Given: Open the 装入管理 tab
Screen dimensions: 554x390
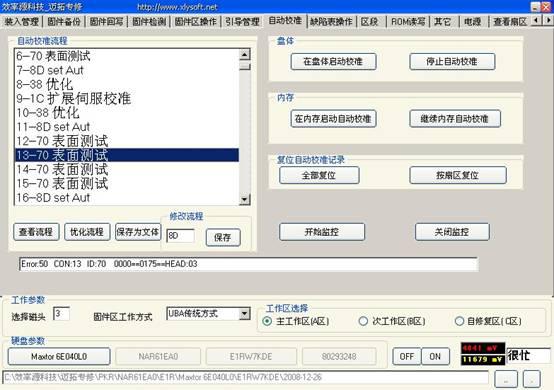Looking at the screenshot, I should tap(21, 22).
